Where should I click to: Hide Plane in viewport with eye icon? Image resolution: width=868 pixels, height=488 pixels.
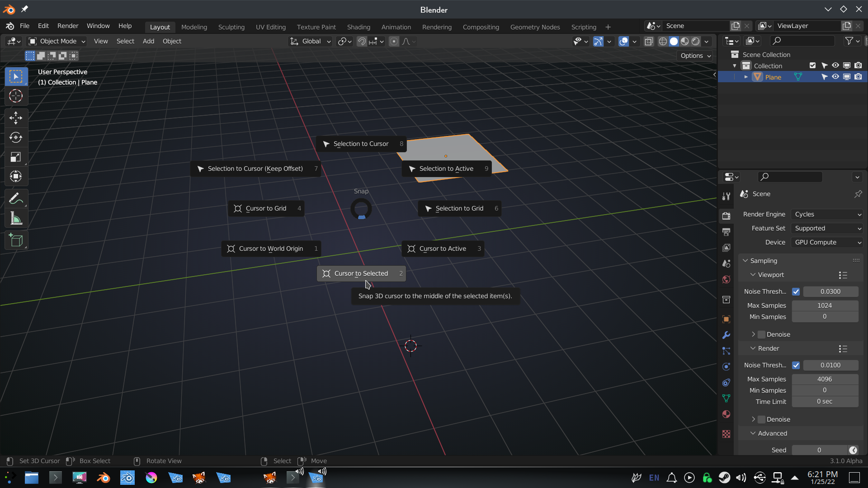[x=835, y=77]
